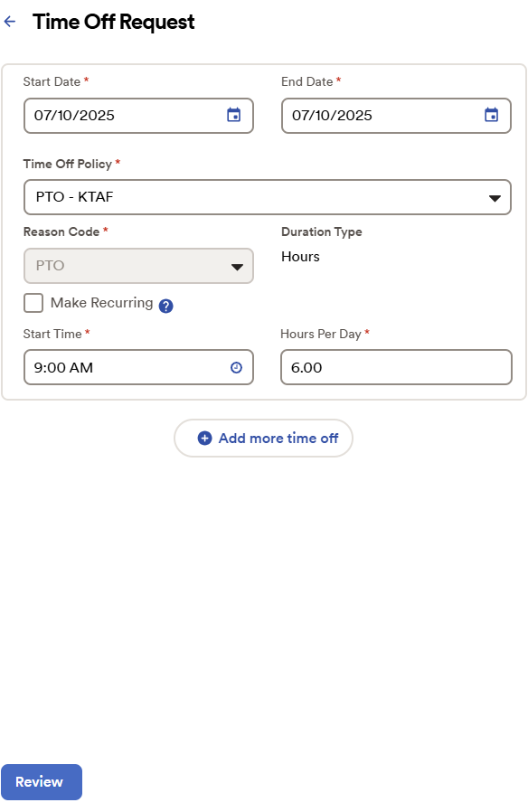
Task: Open the Start Time clock picker icon
Action: [236, 368]
